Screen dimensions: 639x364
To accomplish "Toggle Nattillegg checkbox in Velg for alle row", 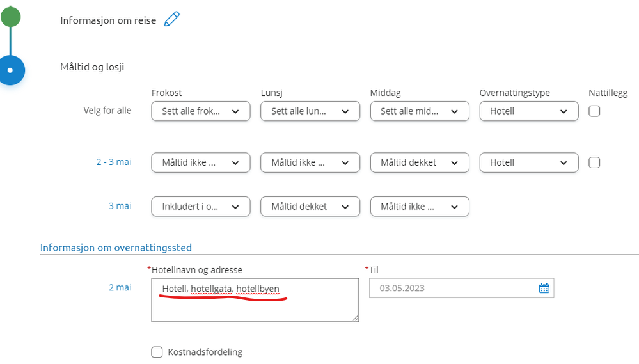I will click(594, 111).
